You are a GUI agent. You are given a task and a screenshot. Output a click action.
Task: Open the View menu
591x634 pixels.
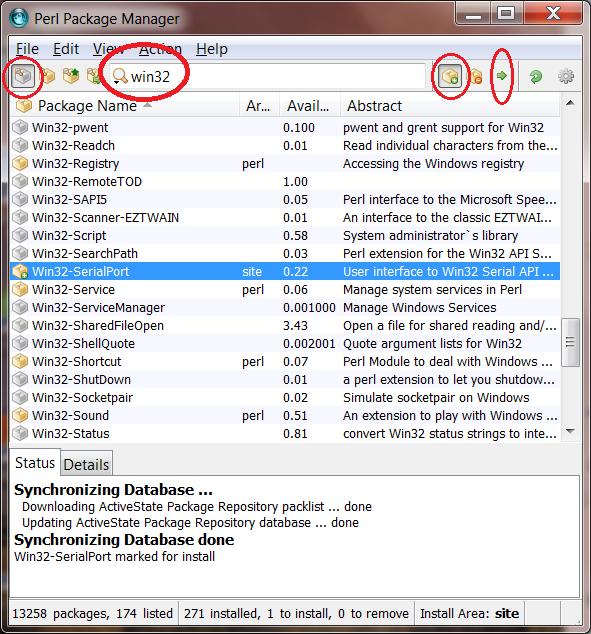(108, 49)
